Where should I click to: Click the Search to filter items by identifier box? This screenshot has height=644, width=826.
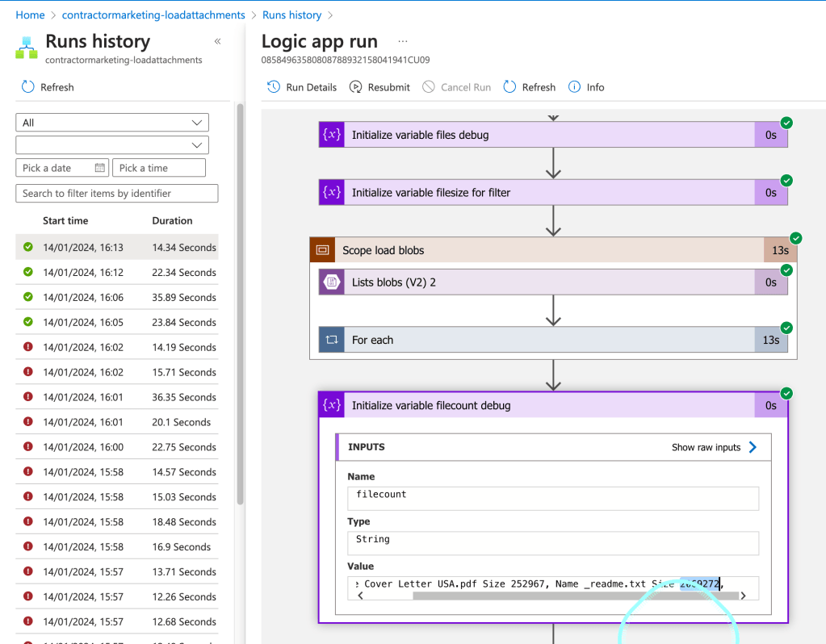117,193
